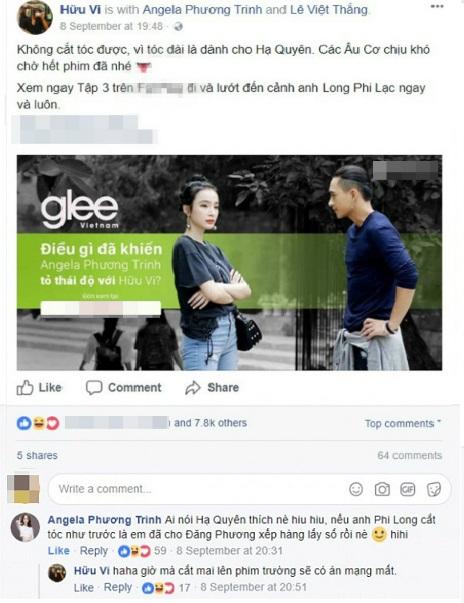This screenshot has height=603, width=464.
Task: Expand the Top comments sort dropdown
Action: pyautogui.click(x=402, y=423)
